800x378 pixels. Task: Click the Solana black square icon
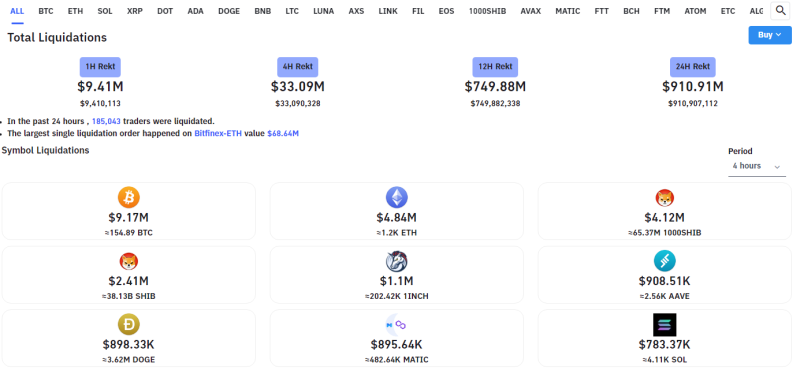(x=664, y=324)
